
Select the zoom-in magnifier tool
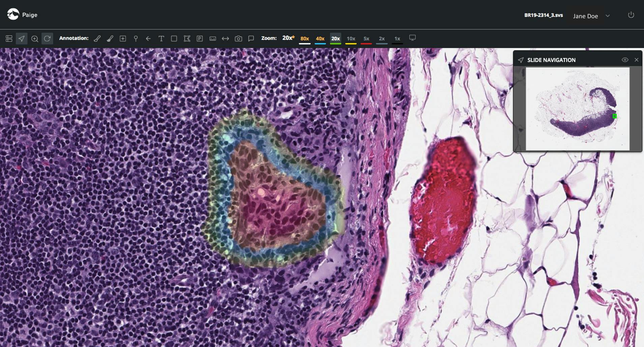34,38
